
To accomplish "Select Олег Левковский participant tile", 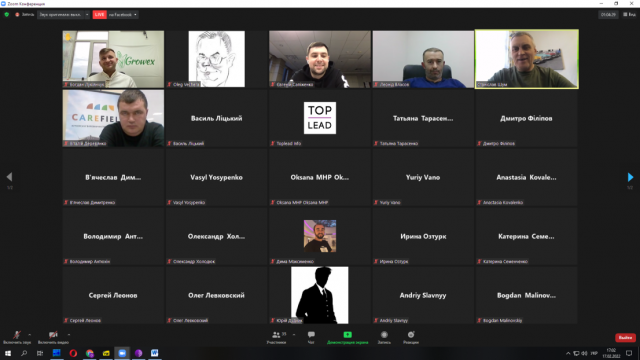I will pyautogui.click(x=217, y=296).
